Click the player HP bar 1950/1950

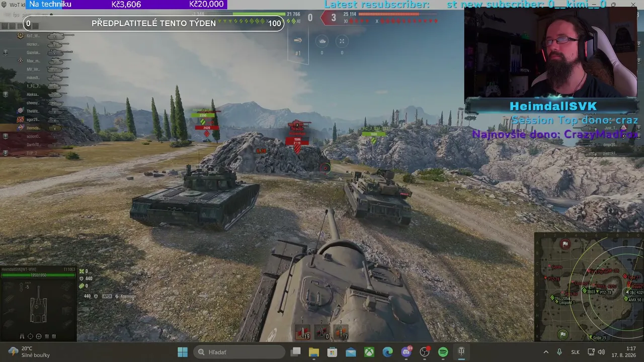pyautogui.click(x=38, y=275)
